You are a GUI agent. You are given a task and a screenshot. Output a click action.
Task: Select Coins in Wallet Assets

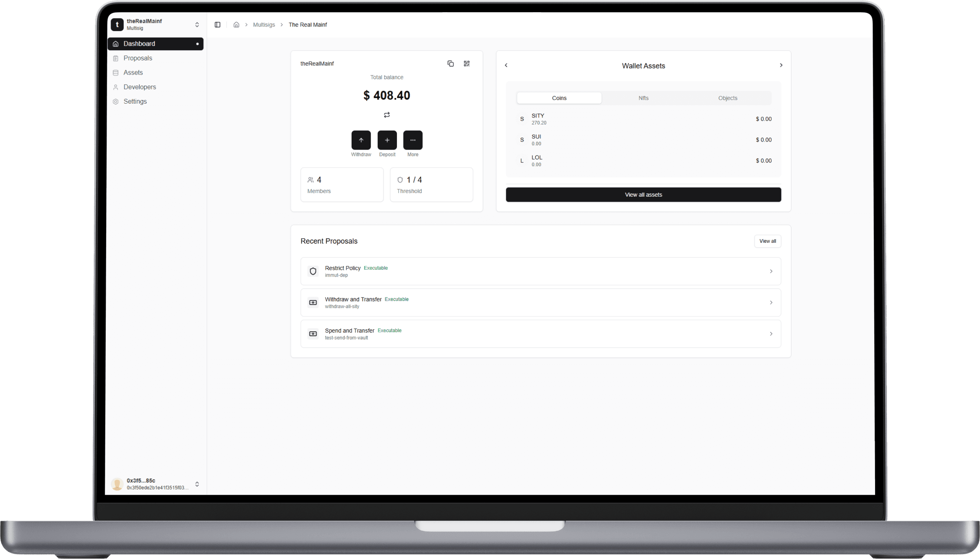coord(559,98)
